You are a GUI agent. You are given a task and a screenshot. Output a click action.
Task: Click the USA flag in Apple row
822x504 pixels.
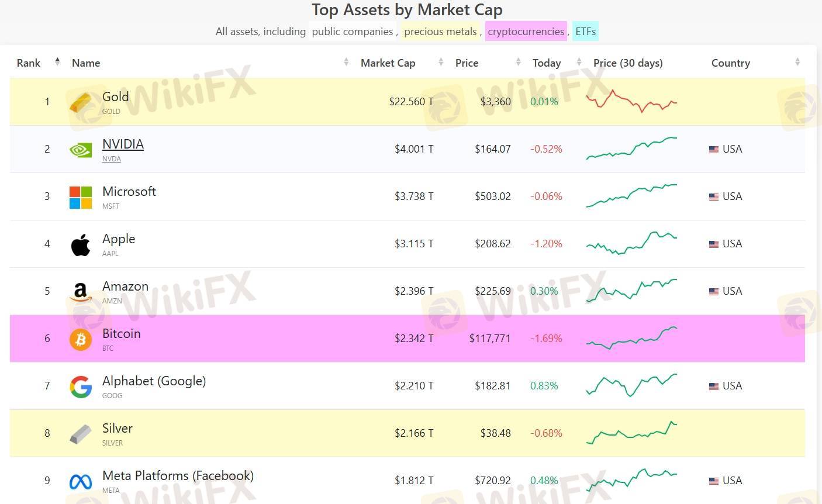(714, 244)
